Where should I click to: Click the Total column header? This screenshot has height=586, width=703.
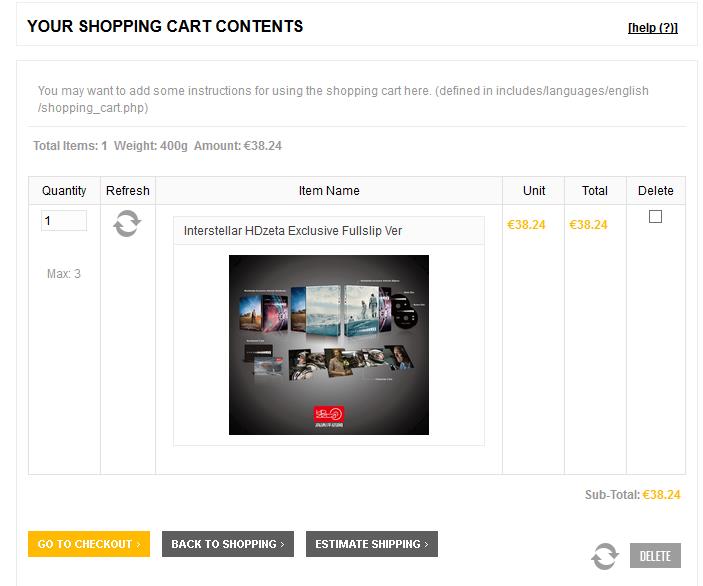pyautogui.click(x=595, y=191)
